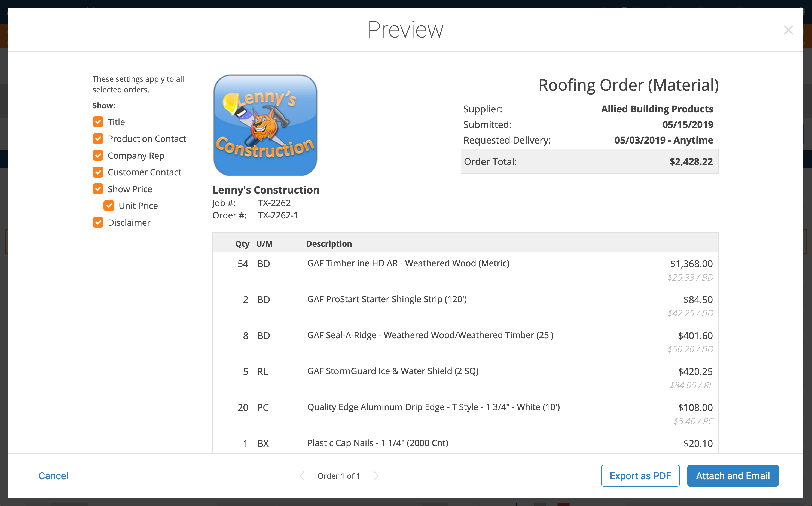Select the Quality Edge Aluminum Drip Edge item

pyautogui.click(x=433, y=407)
